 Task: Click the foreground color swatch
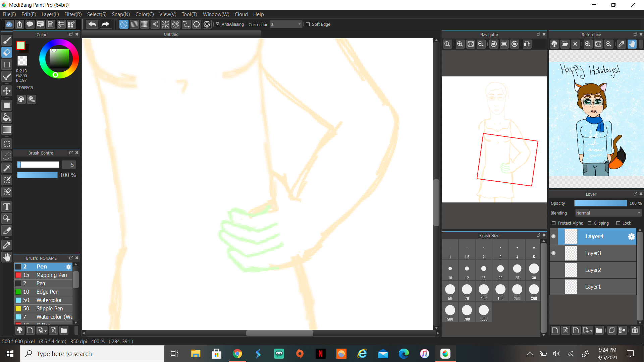coord(20,45)
